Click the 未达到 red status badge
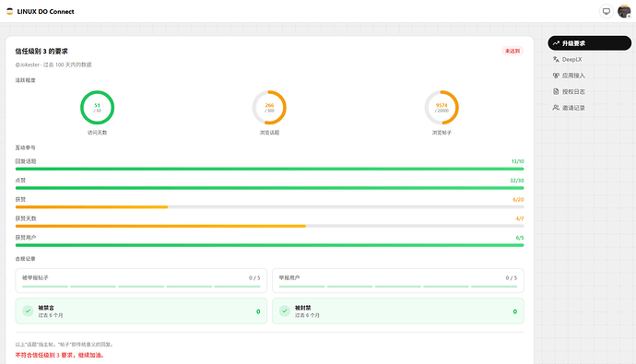The image size is (636, 364). (512, 51)
